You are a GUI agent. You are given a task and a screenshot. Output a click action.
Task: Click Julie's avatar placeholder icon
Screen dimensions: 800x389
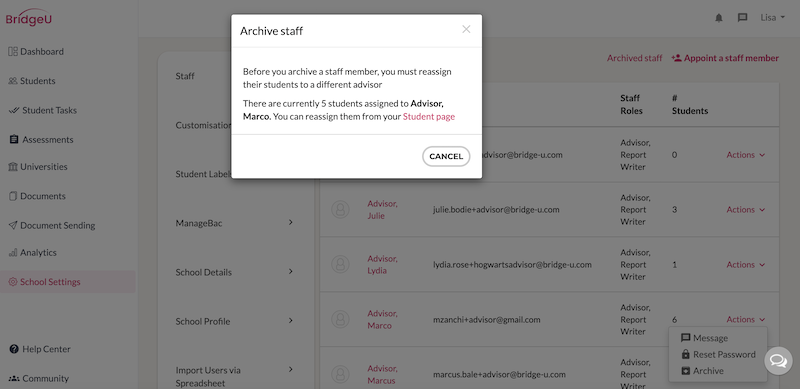[x=340, y=209]
